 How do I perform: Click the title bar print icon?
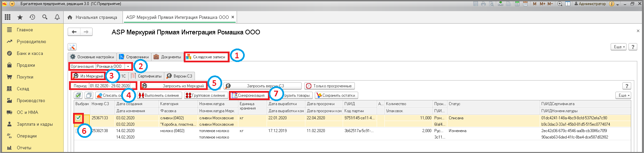click(x=483, y=4)
